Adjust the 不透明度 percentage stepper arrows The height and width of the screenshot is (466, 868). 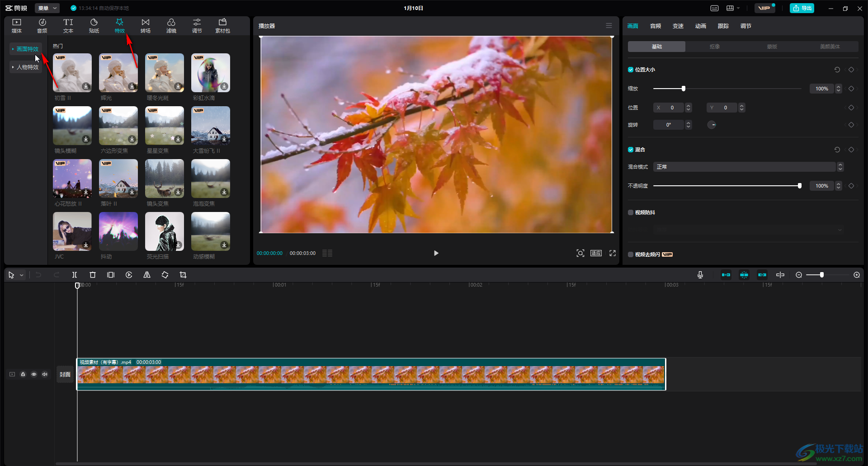coord(839,186)
